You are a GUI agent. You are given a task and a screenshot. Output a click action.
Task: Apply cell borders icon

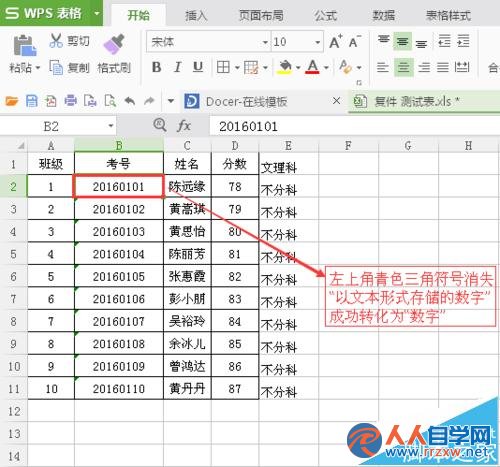223,67
